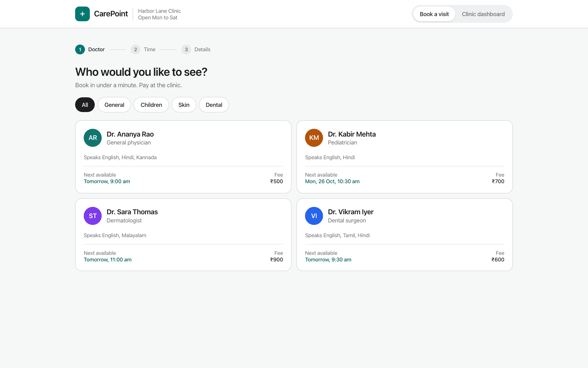Select the All specialty filter

pos(85,105)
